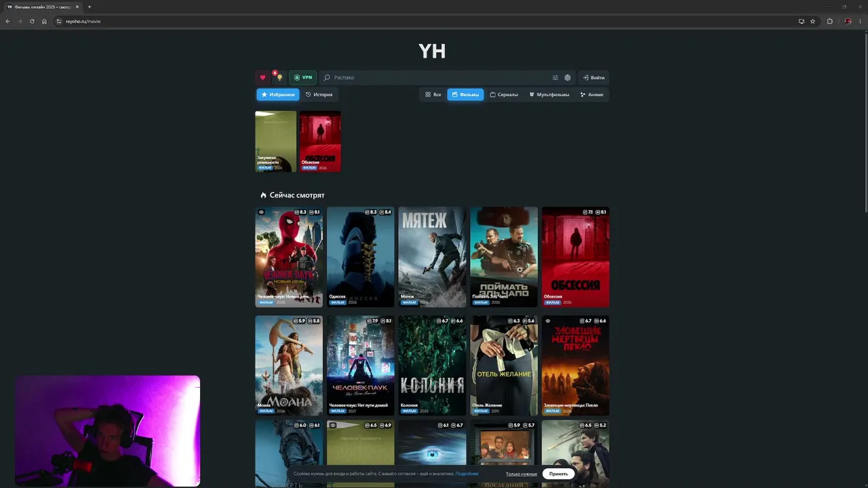The width and height of the screenshot is (868, 488).
Task: Select the Фильмы category tab
Action: [x=465, y=95]
